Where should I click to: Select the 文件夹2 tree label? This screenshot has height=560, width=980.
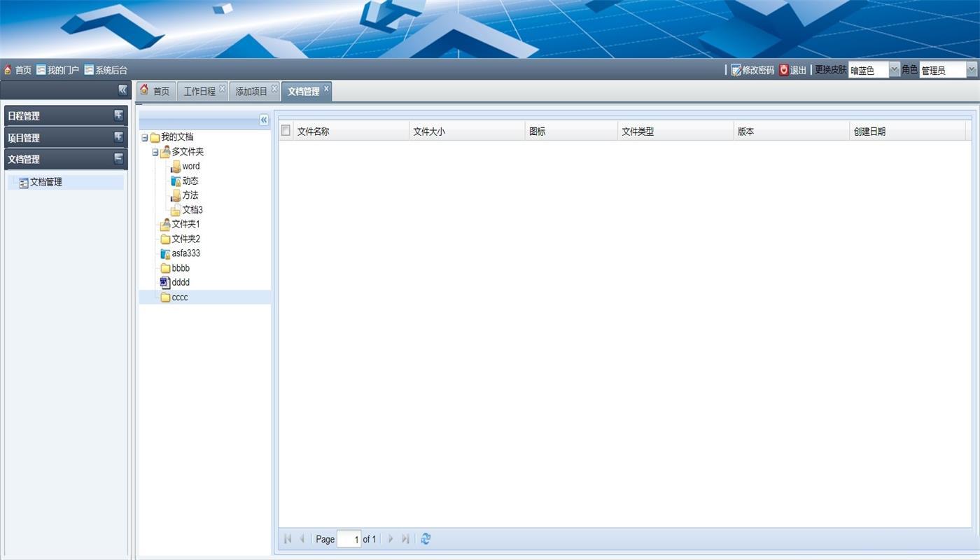[x=186, y=239]
